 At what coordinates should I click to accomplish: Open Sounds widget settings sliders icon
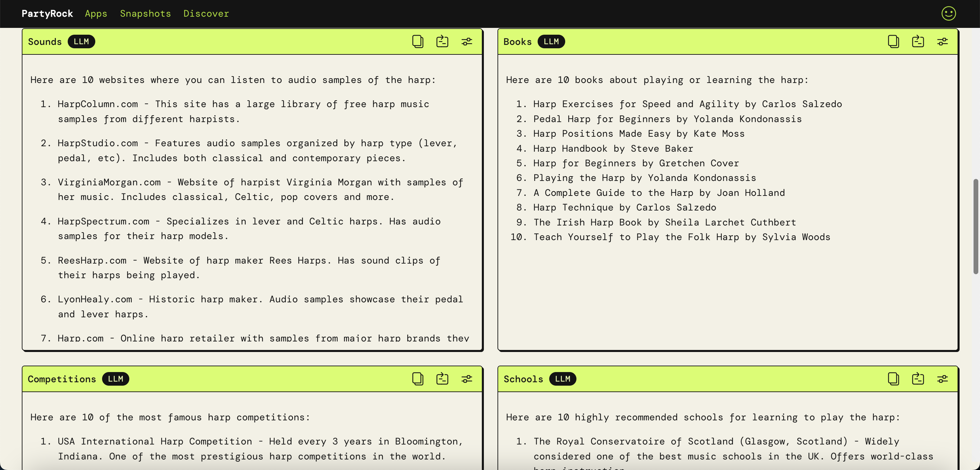click(467, 41)
